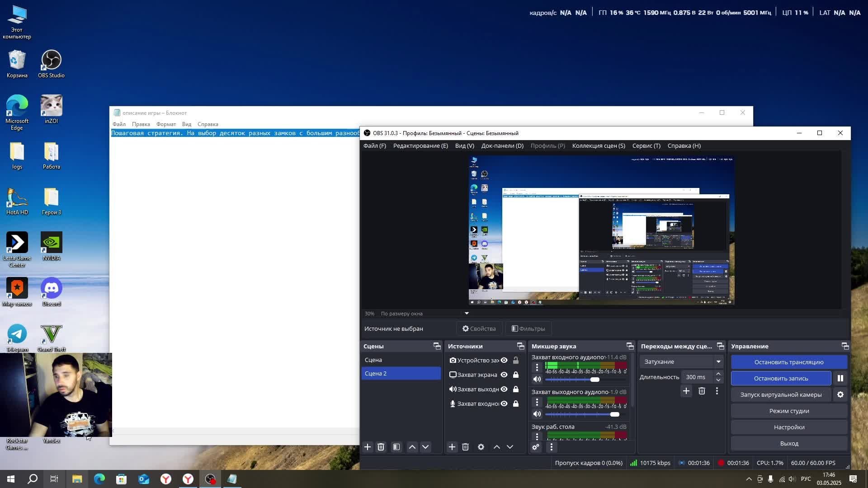The image size is (868, 488).
Task: Expand the Затухание transition dropdown
Action: (718, 361)
